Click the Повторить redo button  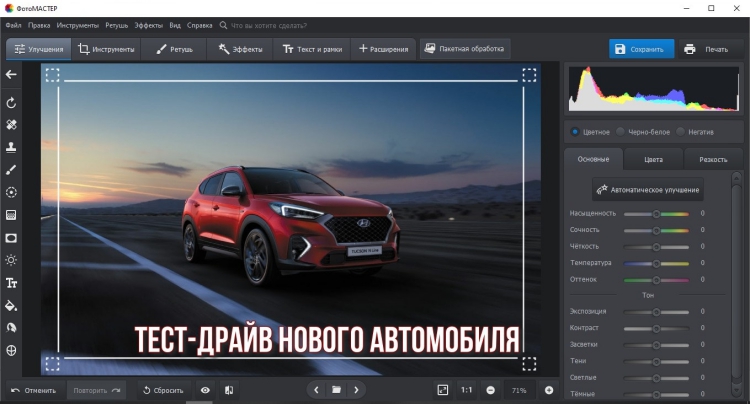[x=97, y=390]
